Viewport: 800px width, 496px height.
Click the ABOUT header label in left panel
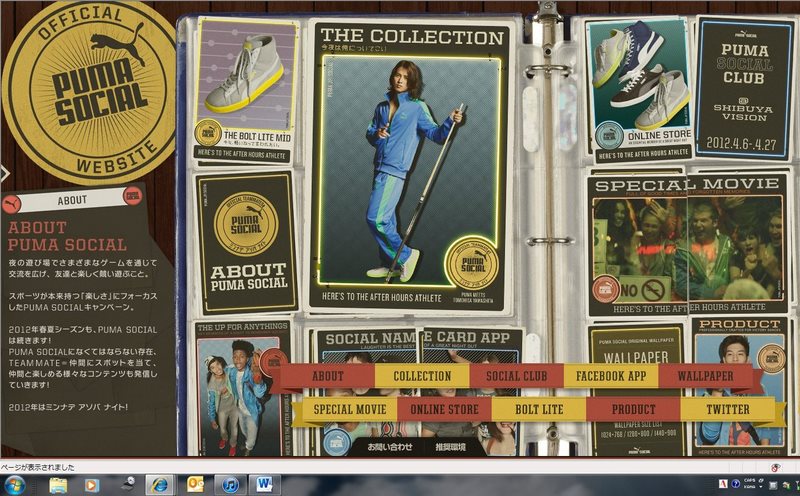pyautogui.click(x=72, y=200)
